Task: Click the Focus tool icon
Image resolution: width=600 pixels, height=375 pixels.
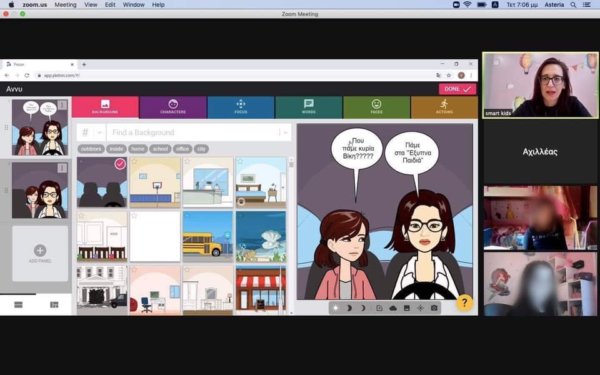Action: (x=241, y=104)
